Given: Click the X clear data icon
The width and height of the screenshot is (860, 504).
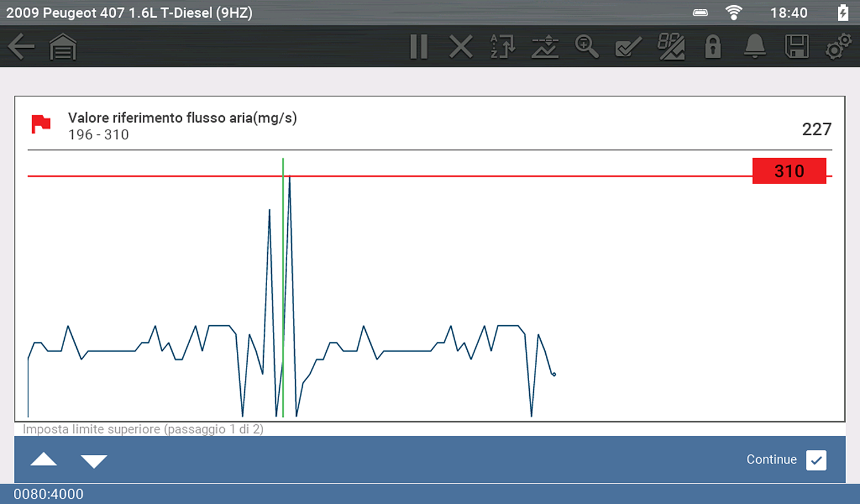Looking at the screenshot, I should pyautogui.click(x=461, y=47).
